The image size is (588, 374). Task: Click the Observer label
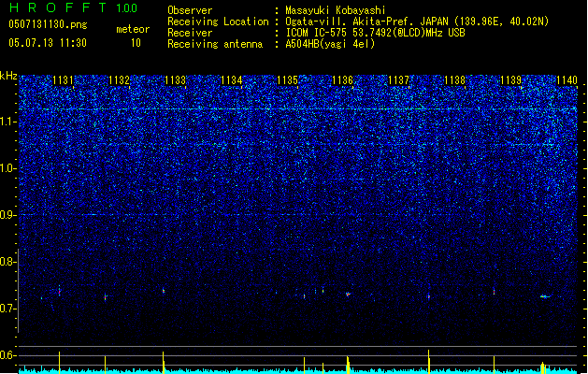190,10
